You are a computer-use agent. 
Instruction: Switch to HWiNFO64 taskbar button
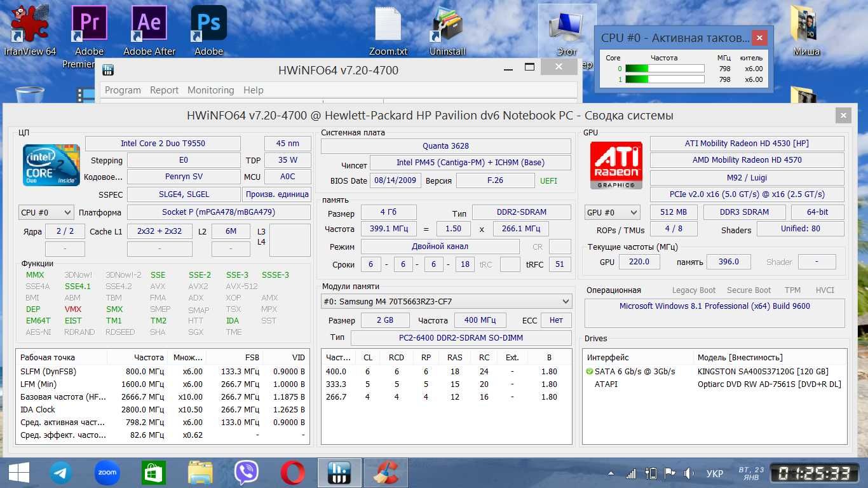tap(339, 473)
